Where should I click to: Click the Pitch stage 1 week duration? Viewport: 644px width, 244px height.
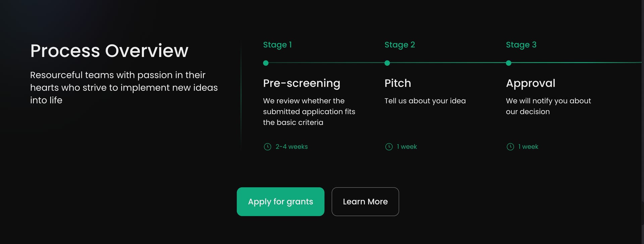pyautogui.click(x=407, y=147)
